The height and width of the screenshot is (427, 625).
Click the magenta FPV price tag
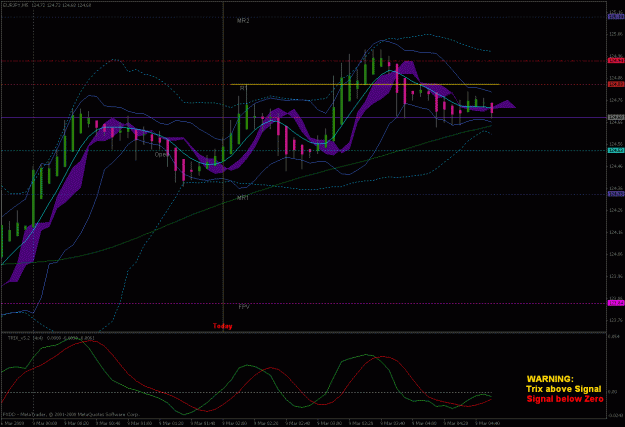616,303
